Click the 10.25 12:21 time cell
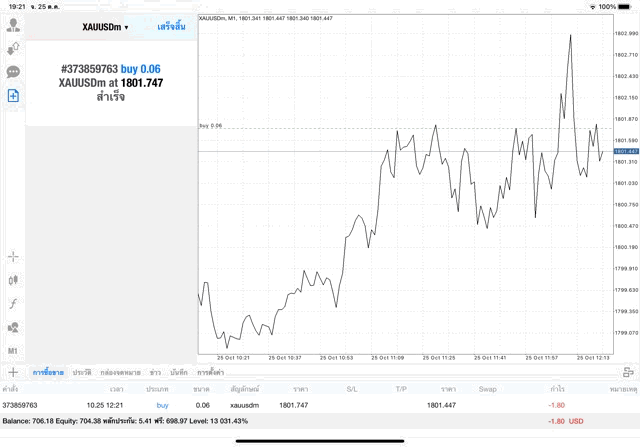This screenshot has height=447, width=640. [x=105, y=405]
